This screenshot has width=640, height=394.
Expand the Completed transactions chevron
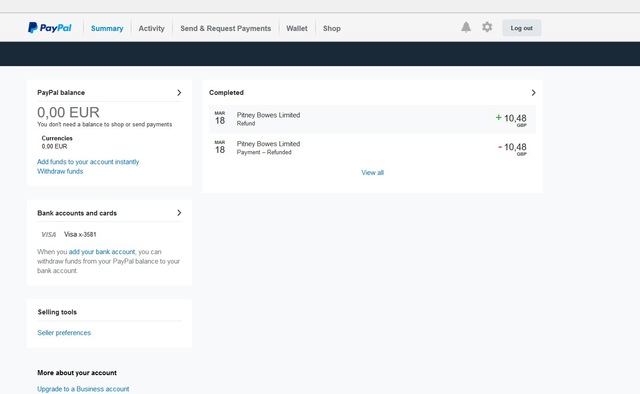point(533,93)
